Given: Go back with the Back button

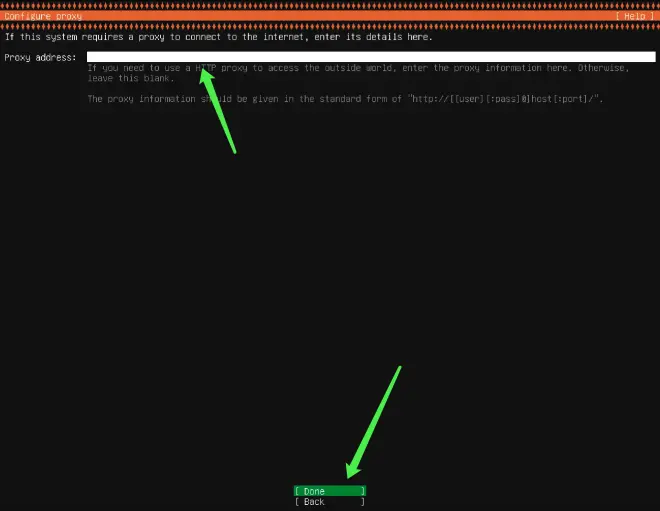Looking at the screenshot, I should [x=330, y=502].
